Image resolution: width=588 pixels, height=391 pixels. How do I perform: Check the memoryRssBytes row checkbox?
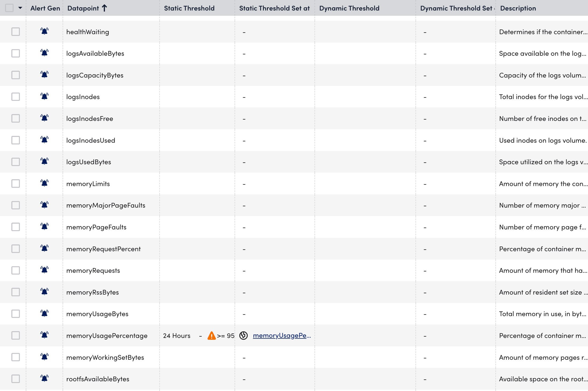(x=16, y=292)
